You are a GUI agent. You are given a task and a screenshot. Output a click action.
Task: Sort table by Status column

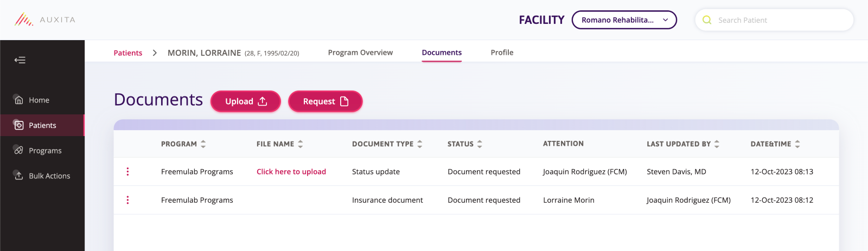(x=480, y=144)
